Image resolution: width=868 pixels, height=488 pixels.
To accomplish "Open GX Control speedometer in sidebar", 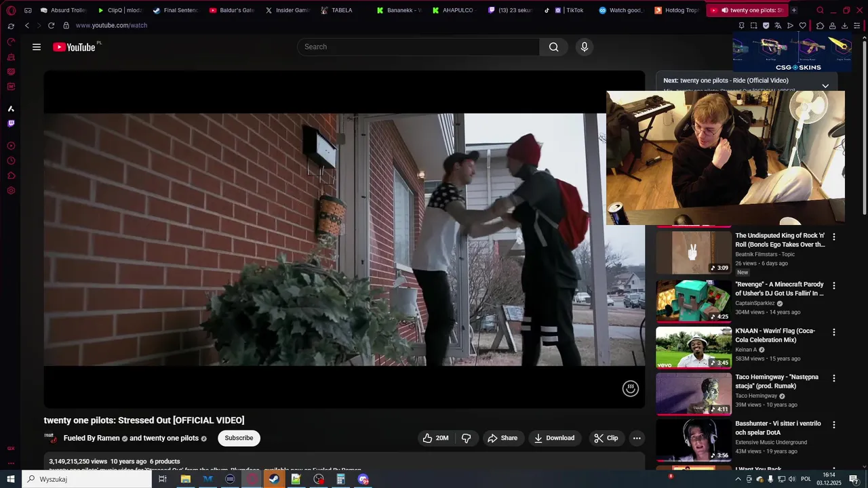I will (11, 42).
